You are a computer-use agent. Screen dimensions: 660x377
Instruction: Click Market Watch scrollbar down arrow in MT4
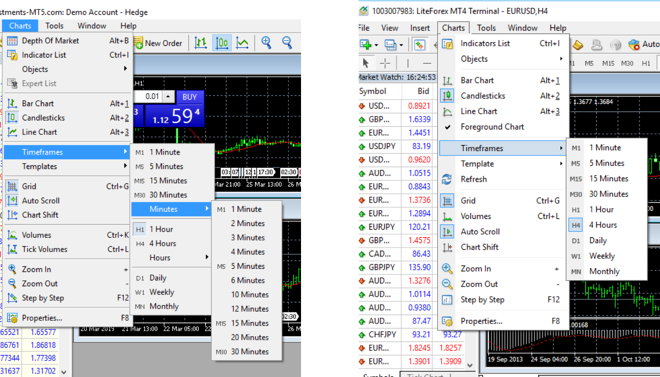click(x=471, y=366)
